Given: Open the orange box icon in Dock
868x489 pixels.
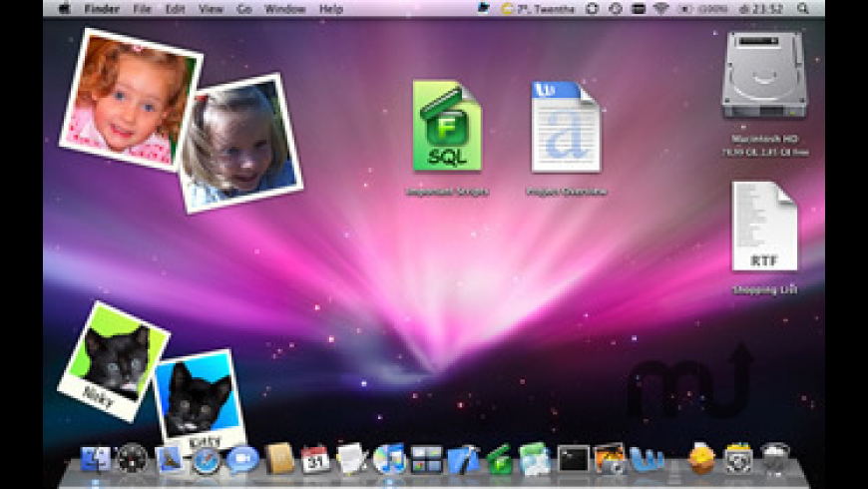Looking at the screenshot, I should point(702,459).
